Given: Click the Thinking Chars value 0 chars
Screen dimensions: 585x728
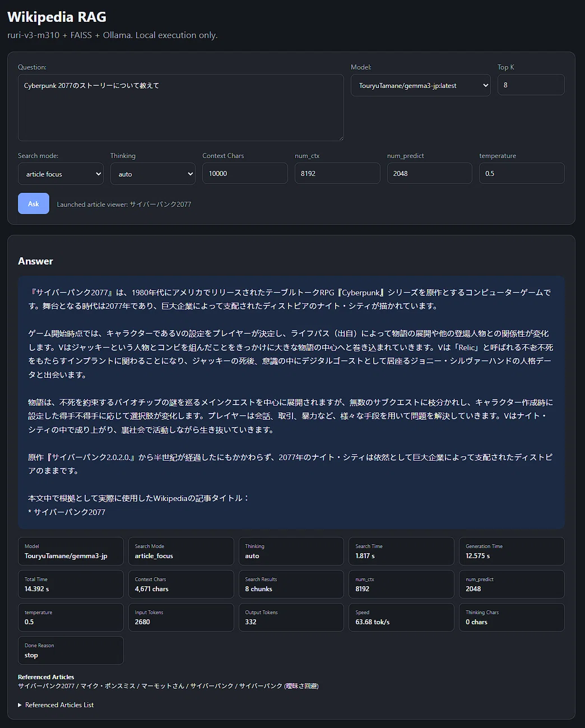Looking at the screenshot, I should 477,622.
